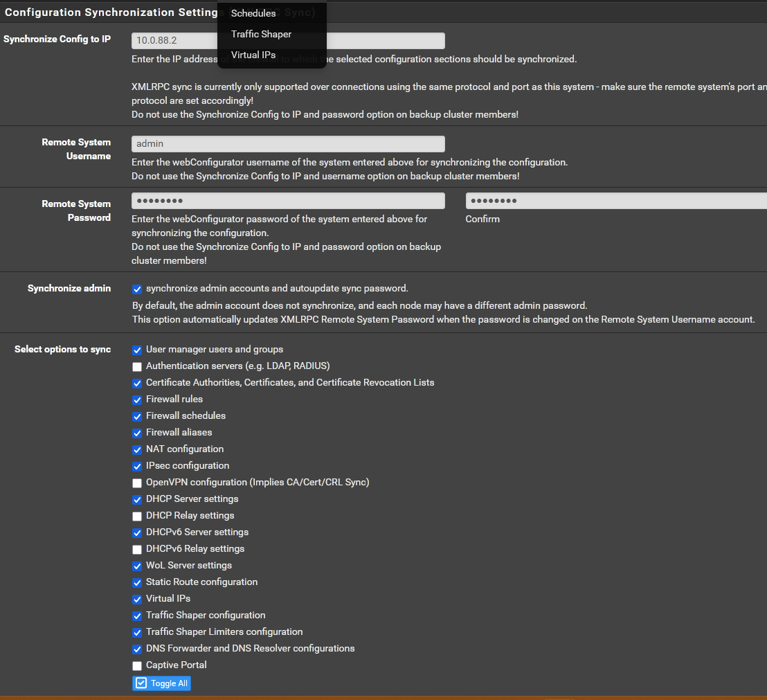Choose Virtual IPs in the dropdown menu
The height and width of the screenshot is (700, 767).
point(253,55)
